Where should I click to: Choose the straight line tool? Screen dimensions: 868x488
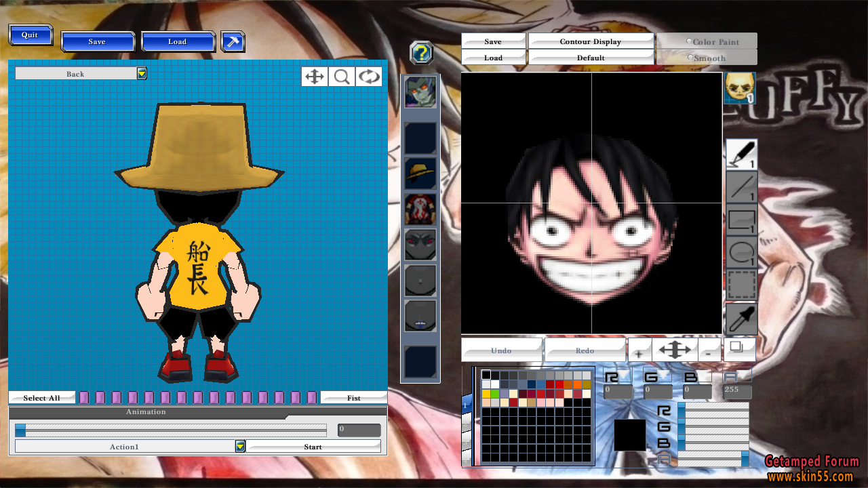coord(741,187)
